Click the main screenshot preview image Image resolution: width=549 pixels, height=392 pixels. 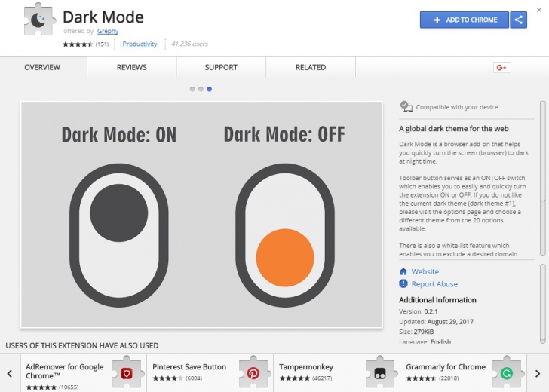click(201, 215)
